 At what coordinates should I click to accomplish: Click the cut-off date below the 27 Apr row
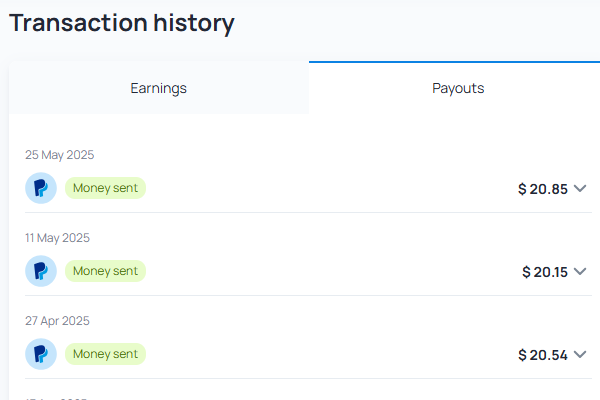(57, 398)
